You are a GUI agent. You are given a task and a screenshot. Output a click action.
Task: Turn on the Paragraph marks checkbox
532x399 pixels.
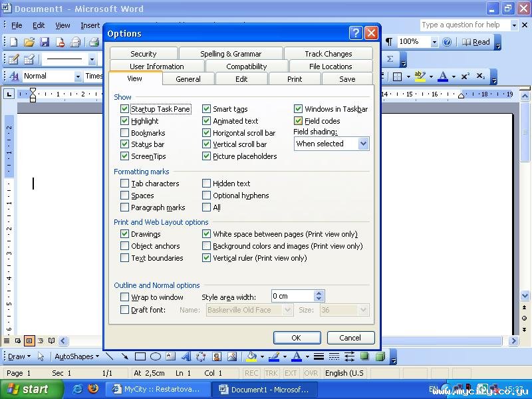pos(125,207)
